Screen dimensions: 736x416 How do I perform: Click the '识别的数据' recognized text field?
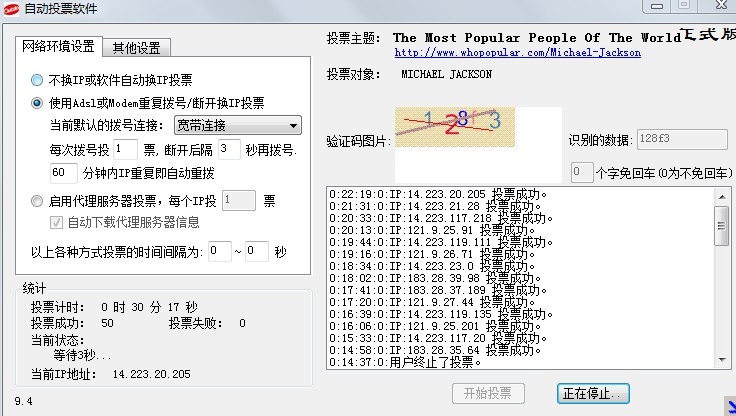(x=669, y=140)
